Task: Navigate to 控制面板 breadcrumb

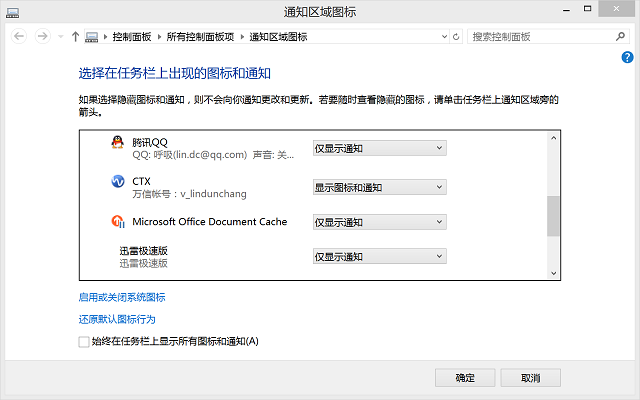Action: tap(132, 37)
